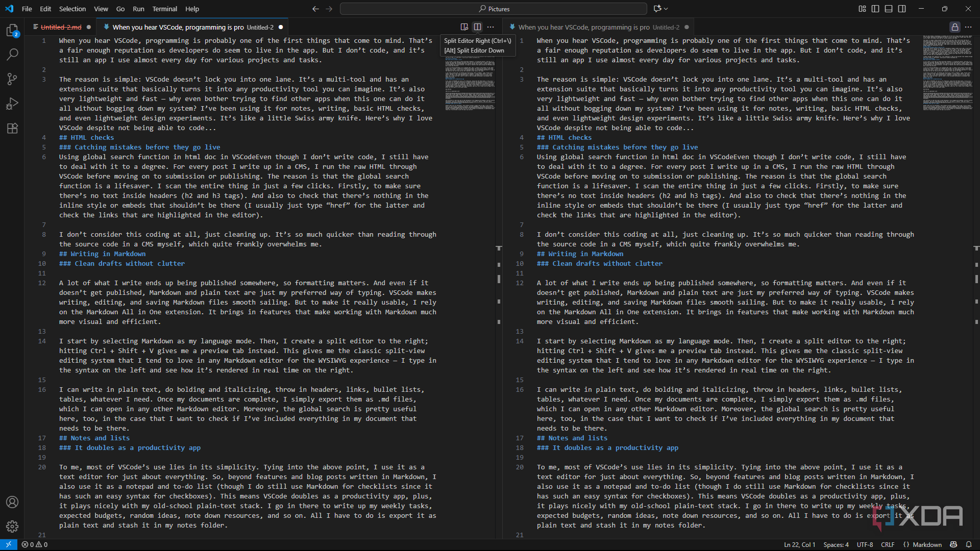Image resolution: width=980 pixels, height=551 pixels.
Task: Open the Run and Debug view
Action: click(12, 104)
